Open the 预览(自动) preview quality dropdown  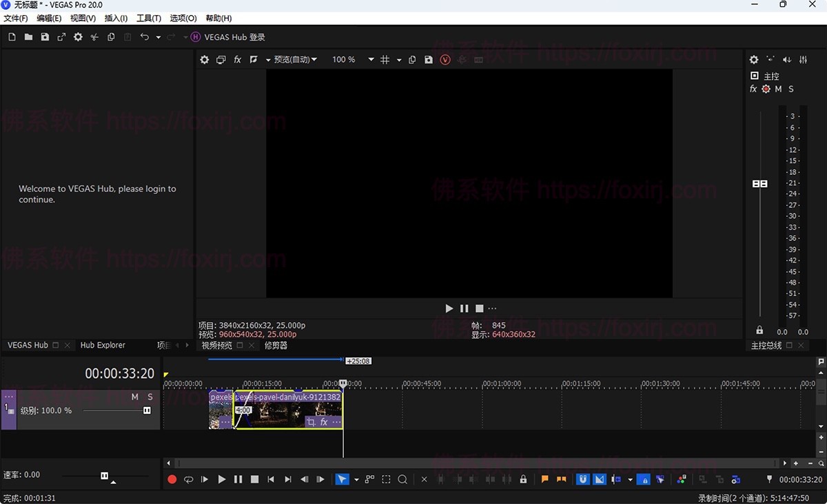295,60
